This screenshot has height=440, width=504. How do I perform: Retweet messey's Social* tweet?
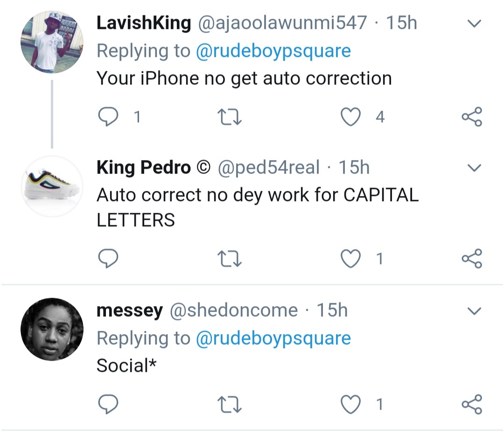click(x=230, y=404)
